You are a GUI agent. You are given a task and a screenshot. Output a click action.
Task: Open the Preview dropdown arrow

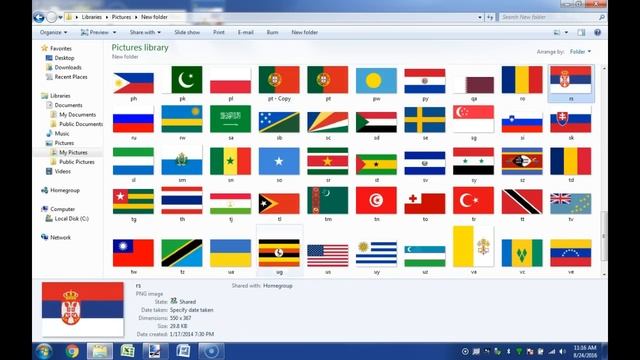115,32
